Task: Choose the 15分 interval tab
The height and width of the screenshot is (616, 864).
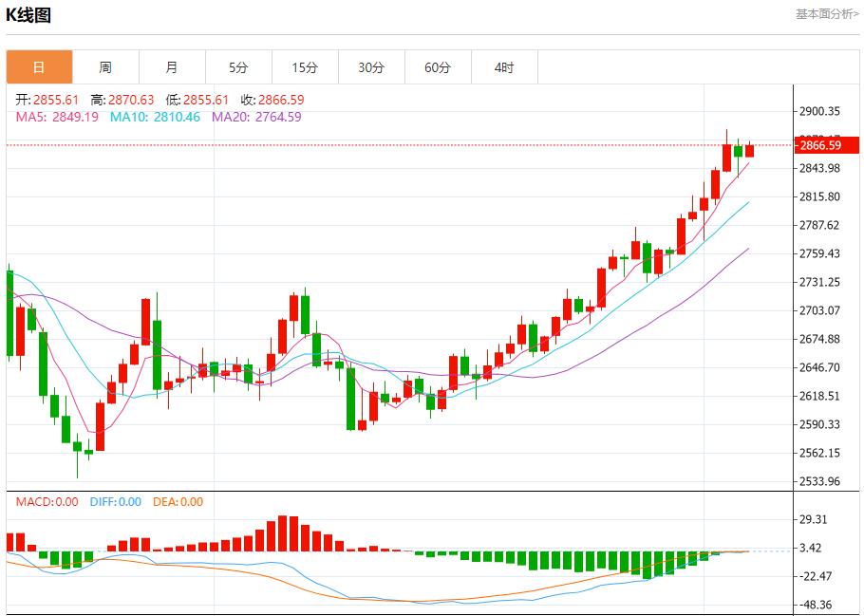Action: click(x=305, y=67)
